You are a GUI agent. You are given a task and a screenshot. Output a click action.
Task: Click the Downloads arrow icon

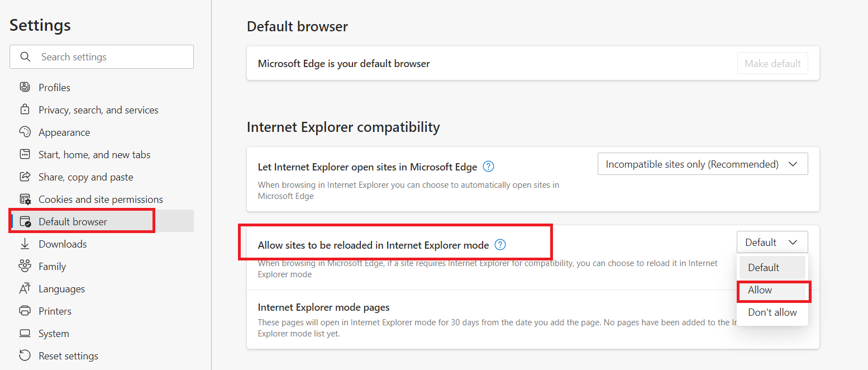(x=25, y=244)
